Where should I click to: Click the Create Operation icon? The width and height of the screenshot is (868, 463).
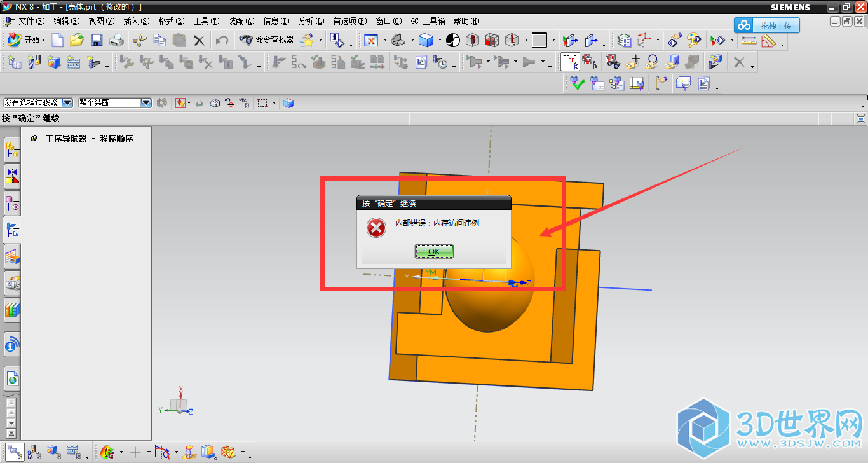click(93, 62)
